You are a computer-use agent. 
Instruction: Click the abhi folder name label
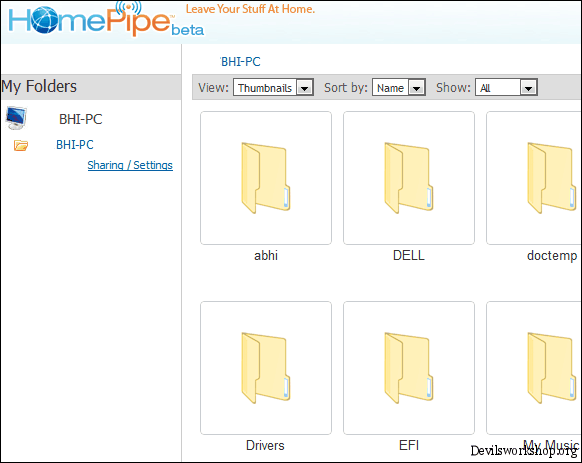266,255
